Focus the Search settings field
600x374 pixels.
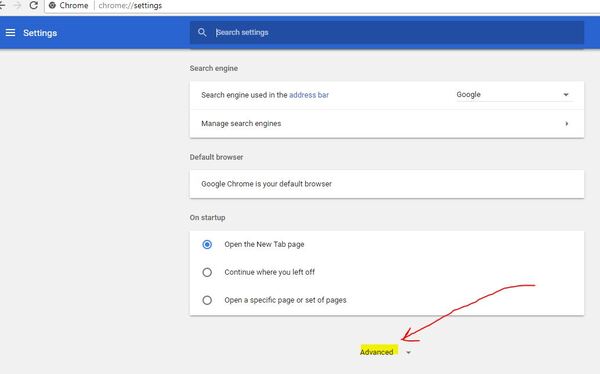pyautogui.click(x=387, y=33)
